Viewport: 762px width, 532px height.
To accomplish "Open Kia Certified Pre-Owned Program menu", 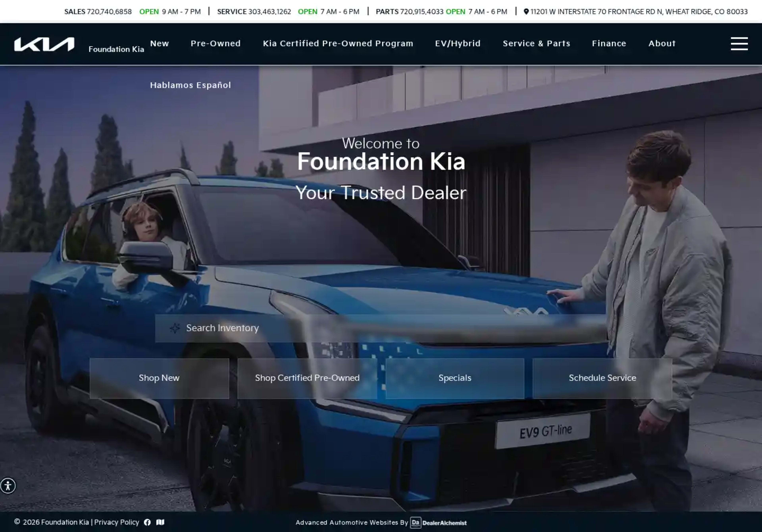I will pos(338,43).
